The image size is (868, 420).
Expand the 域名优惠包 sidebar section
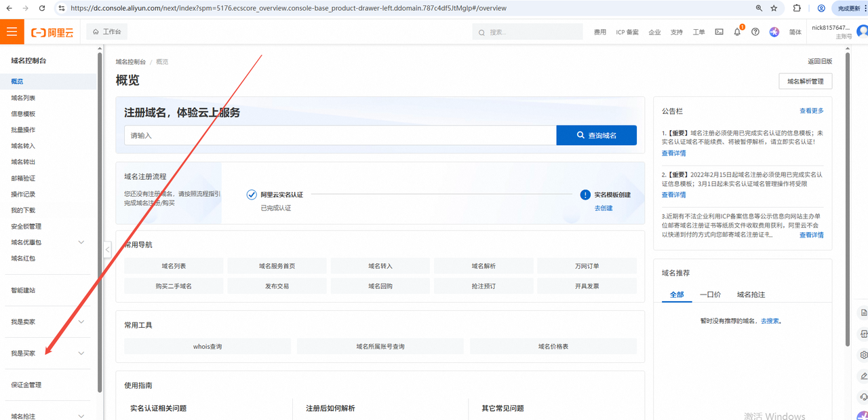(x=81, y=242)
